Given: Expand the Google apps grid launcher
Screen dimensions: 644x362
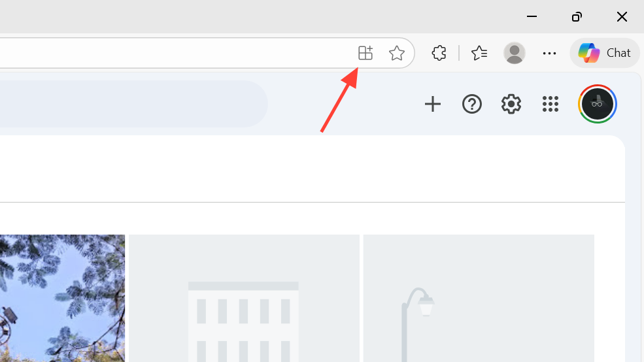Looking at the screenshot, I should coord(551,104).
